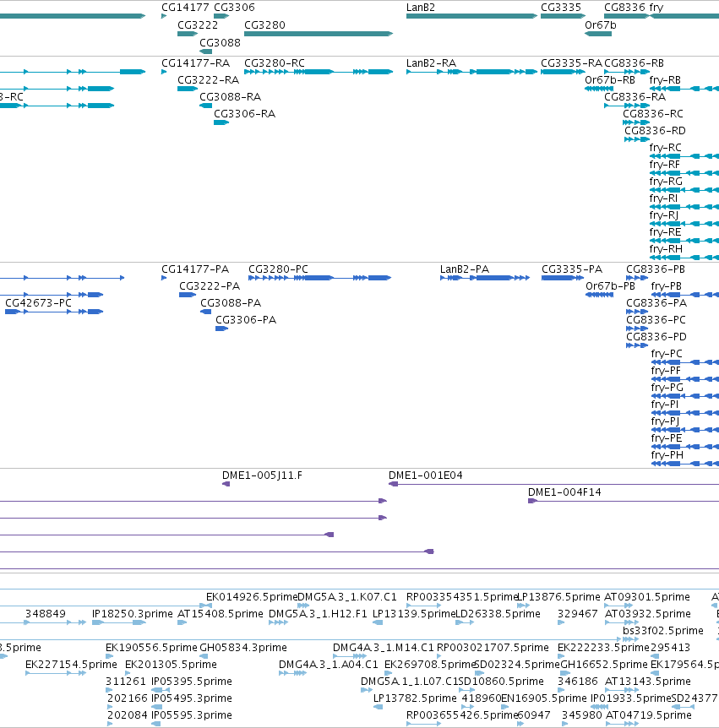The width and height of the screenshot is (719, 728).
Task: Select protein CG14177-PA label
Action: [195, 269]
